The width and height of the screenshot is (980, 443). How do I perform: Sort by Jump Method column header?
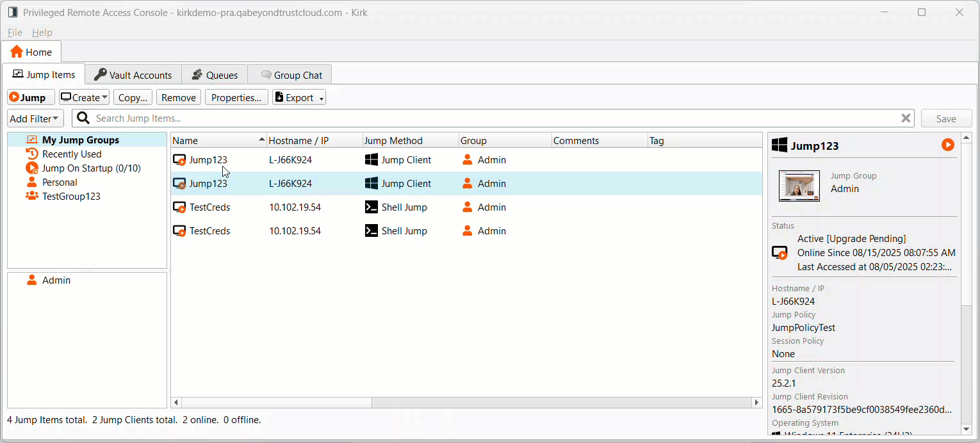pos(411,140)
